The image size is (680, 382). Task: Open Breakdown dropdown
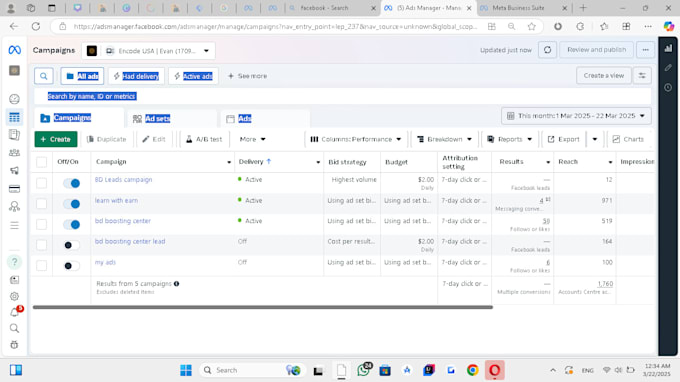[x=444, y=139]
